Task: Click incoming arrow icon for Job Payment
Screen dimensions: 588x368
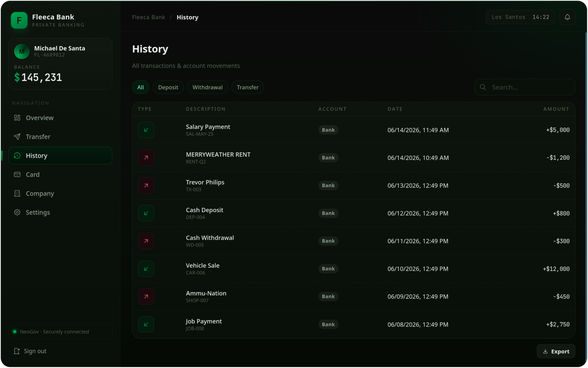Action: coord(146,324)
